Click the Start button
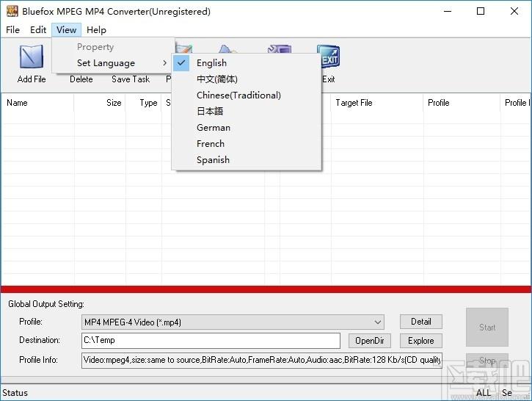The height and width of the screenshot is (401, 532). [x=487, y=328]
